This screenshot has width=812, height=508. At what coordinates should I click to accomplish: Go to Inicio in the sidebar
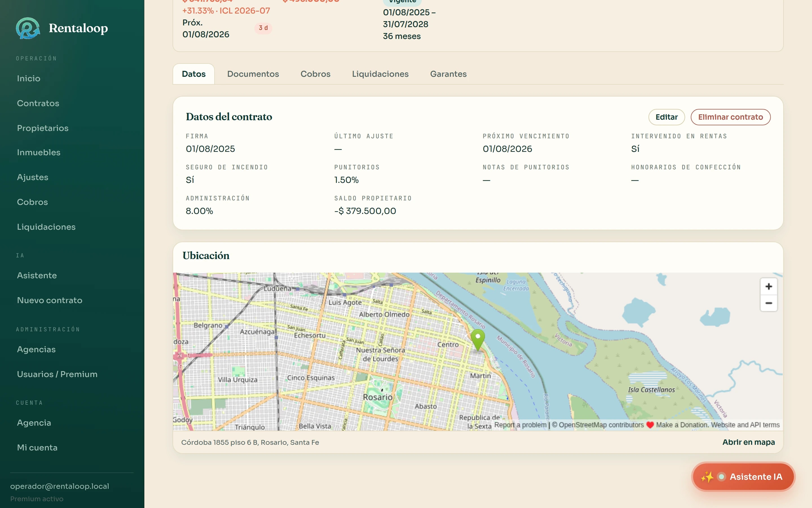click(28, 78)
